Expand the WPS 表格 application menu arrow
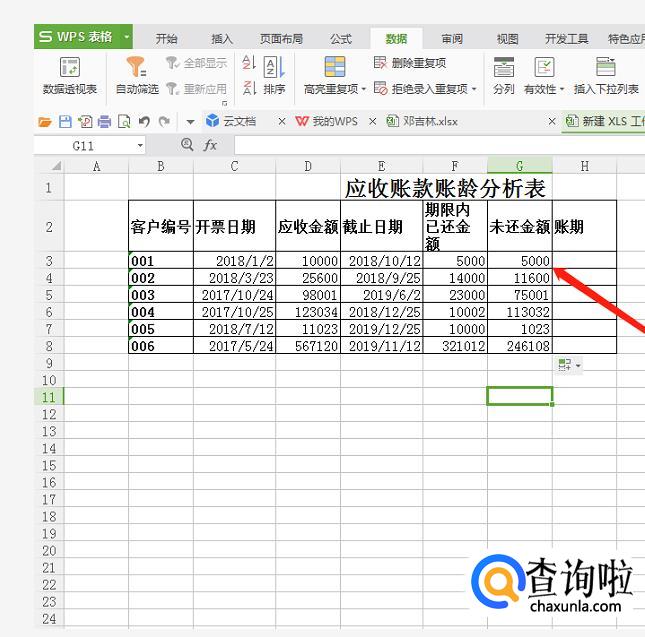The height and width of the screenshot is (637, 645). point(127,37)
